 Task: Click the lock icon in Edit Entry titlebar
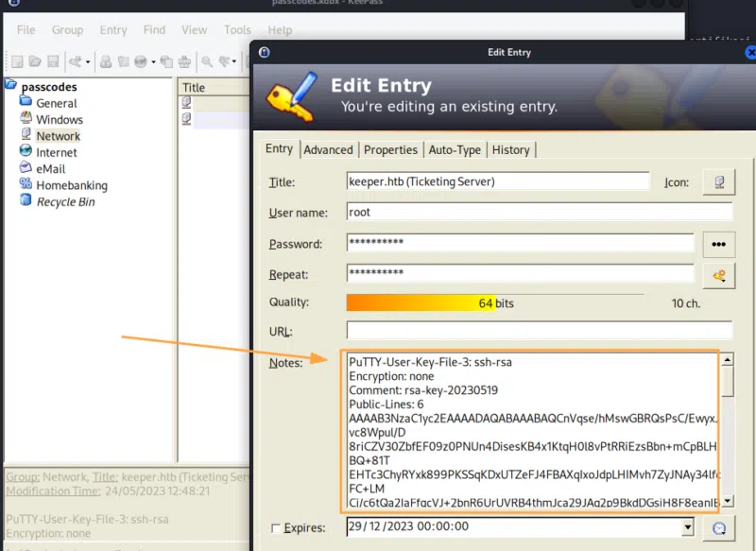tap(265, 52)
